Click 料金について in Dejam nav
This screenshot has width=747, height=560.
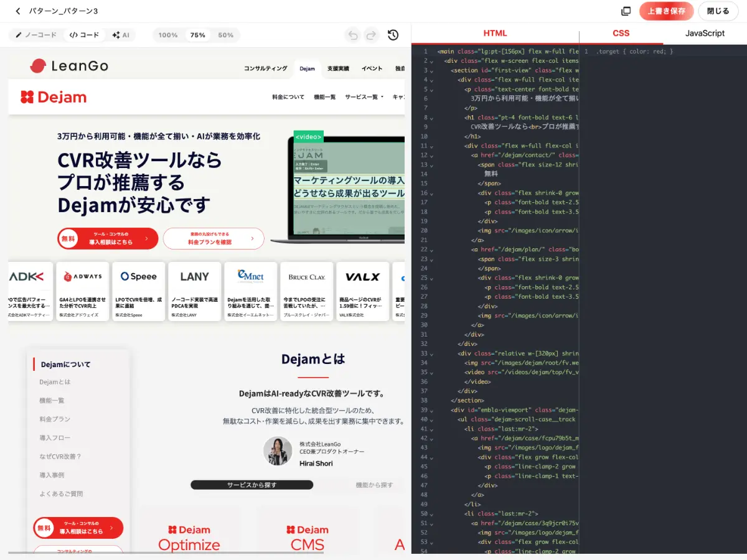[x=288, y=97]
